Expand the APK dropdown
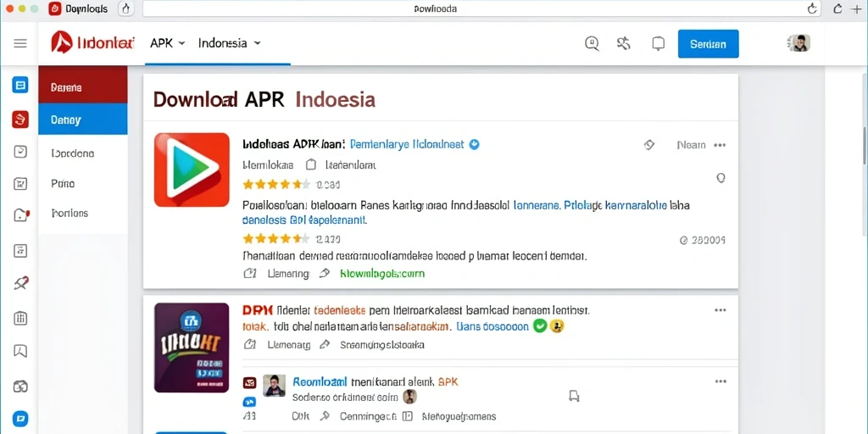The height and width of the screenshot is (434, 868). click(x=167, y=42)
